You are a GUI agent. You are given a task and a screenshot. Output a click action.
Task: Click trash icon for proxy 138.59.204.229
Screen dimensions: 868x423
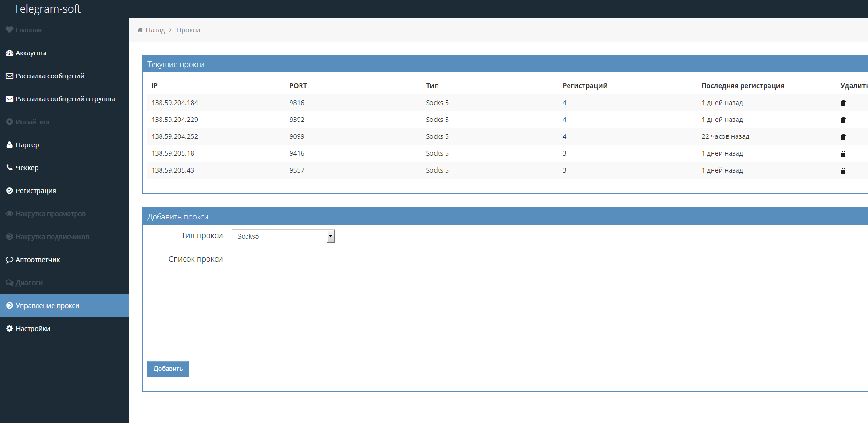[843, 120]
